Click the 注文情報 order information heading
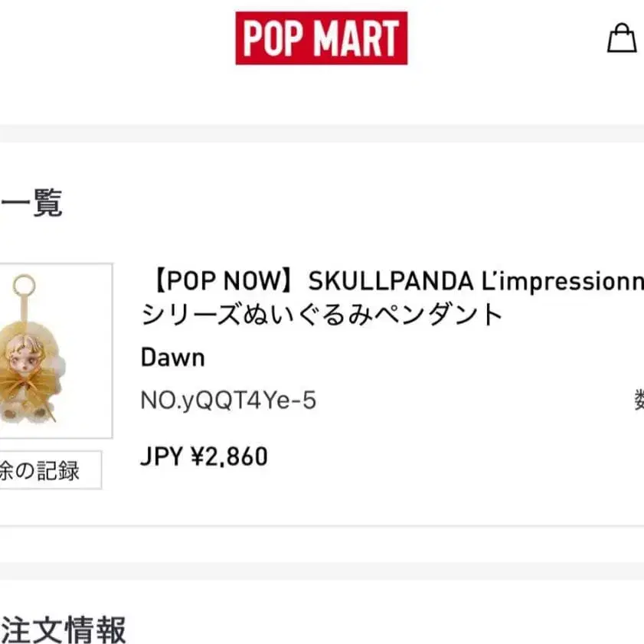Screen dimensions: 644x644 63,629
